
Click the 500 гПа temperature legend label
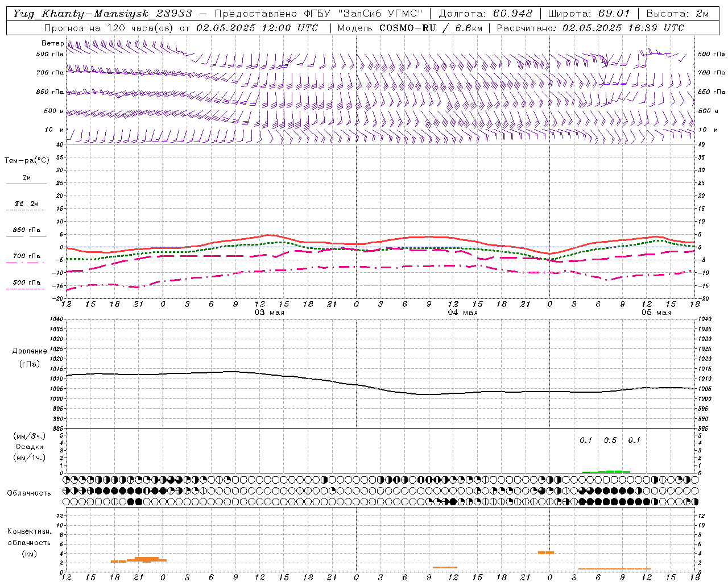tap(26, 282)
